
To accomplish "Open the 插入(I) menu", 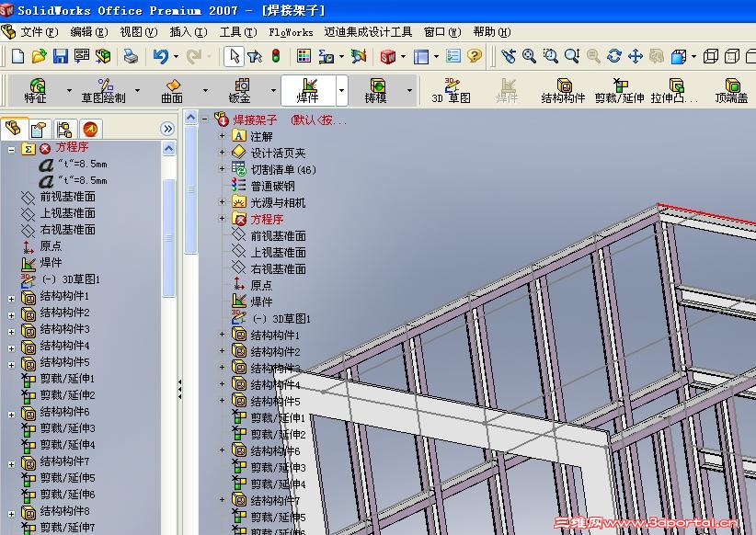I will point(189,32).
